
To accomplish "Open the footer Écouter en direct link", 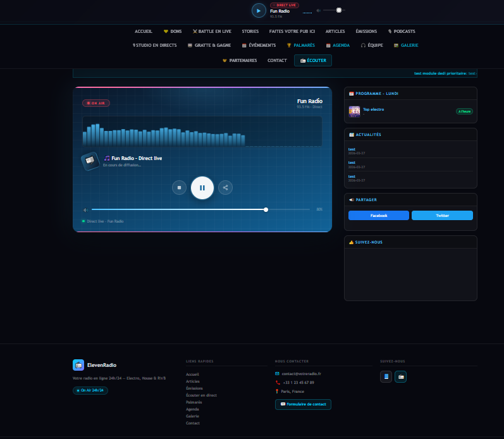I will [x=201, y=395].
